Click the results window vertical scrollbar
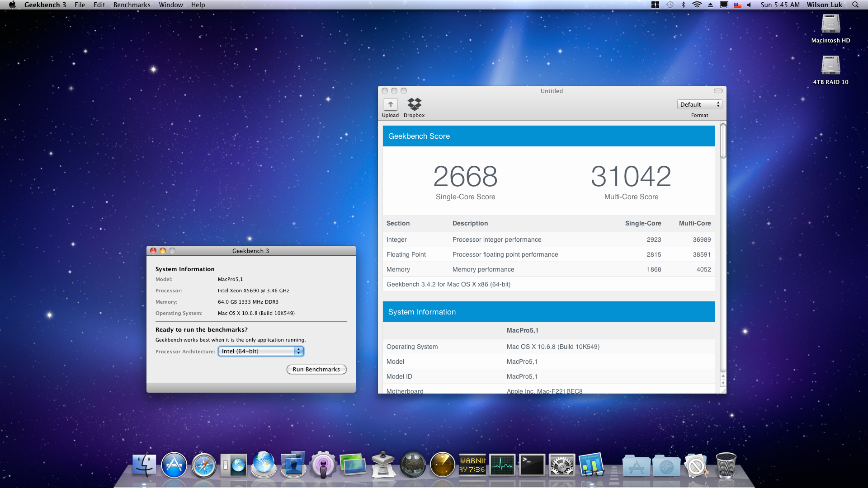 click(x=723, y=141)
